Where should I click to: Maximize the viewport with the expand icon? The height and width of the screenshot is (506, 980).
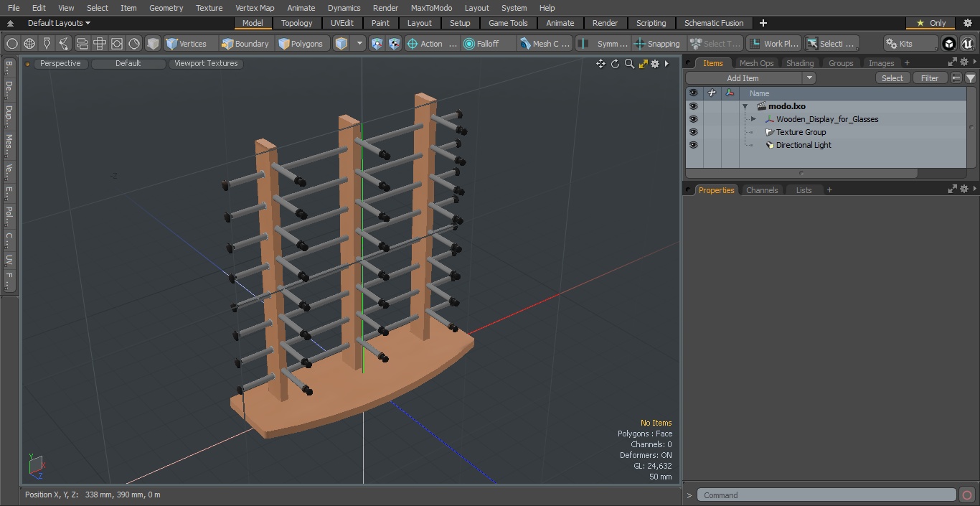tap(643, 64)
